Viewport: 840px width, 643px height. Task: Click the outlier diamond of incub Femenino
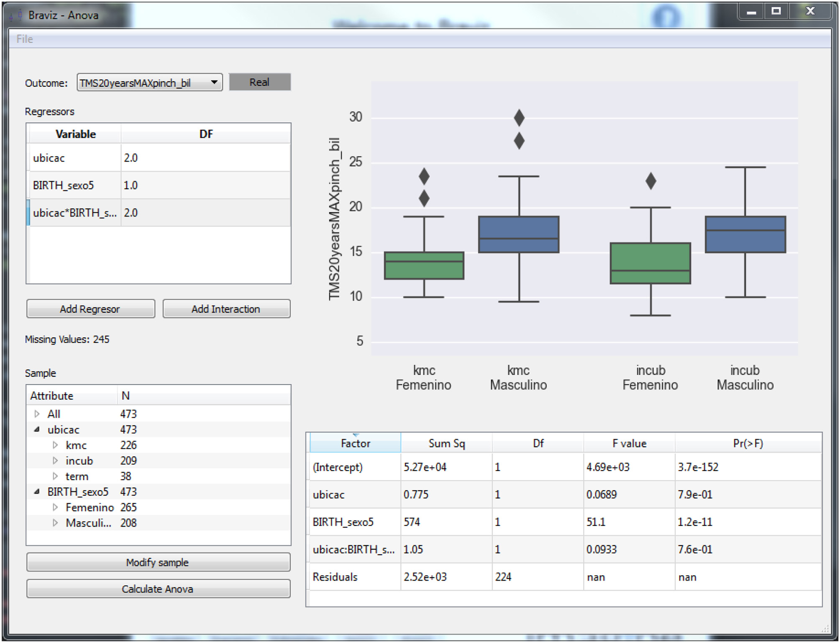click(x=651, y=181)
